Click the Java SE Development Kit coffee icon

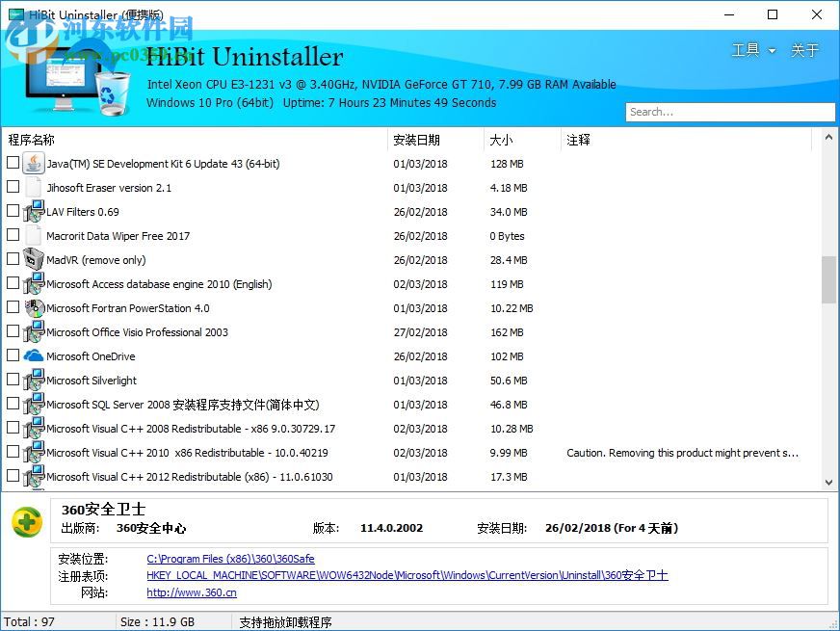(32, 164)
